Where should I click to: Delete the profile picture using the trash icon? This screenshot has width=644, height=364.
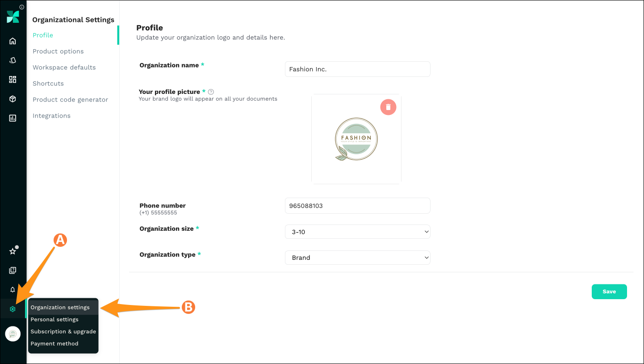pyautogui.click(x=388, y=107)
